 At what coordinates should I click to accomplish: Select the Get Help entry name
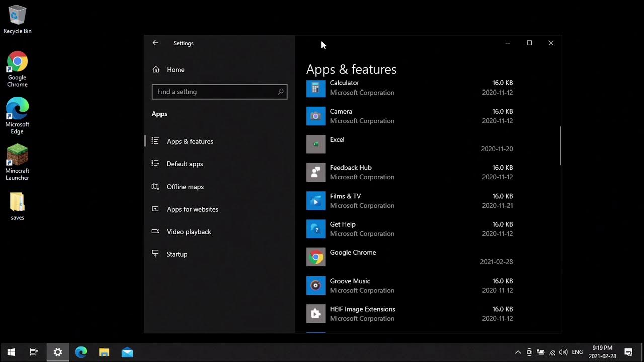pyautogui.click(x=343, y=224)
